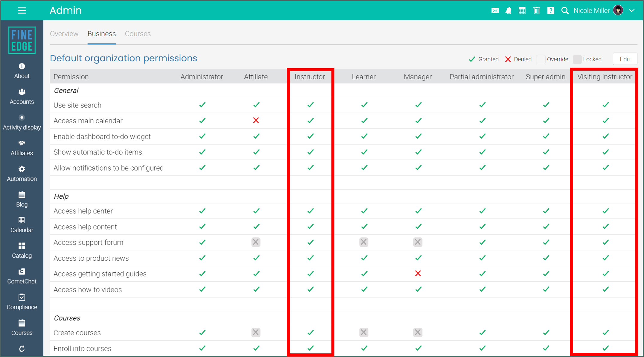Open the trash can icon
The height and width of the screenshot is (357, 644).
[536, 11]
